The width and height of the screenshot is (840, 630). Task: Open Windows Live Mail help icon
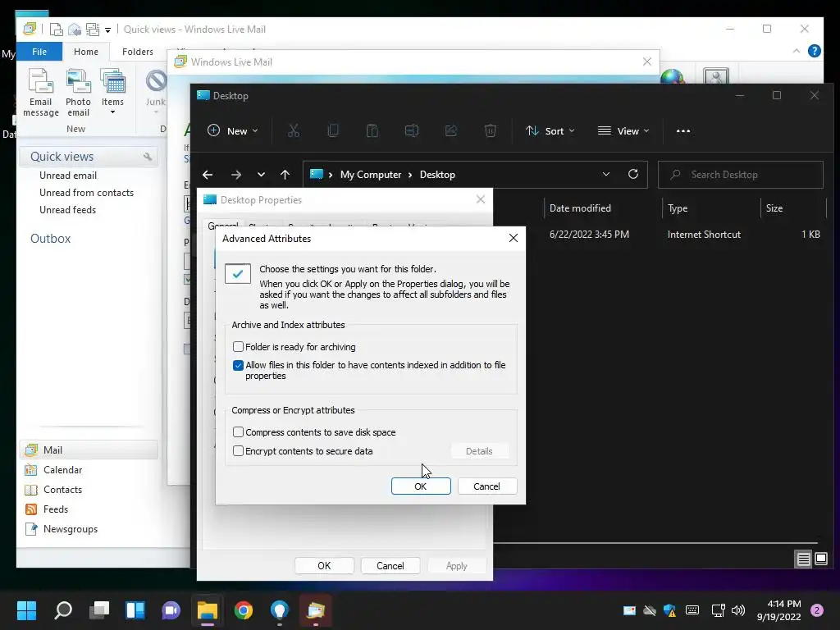click(815, 51)
